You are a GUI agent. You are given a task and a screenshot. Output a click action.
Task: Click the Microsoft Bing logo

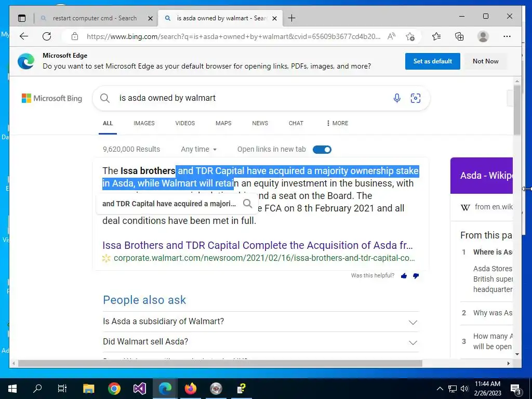[x=52, y=98]
